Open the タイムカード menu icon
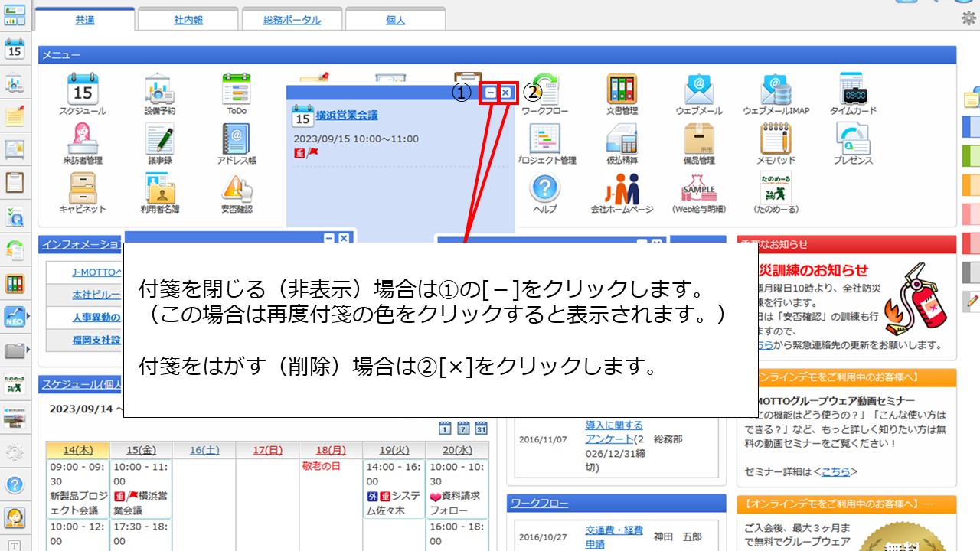 853,90
